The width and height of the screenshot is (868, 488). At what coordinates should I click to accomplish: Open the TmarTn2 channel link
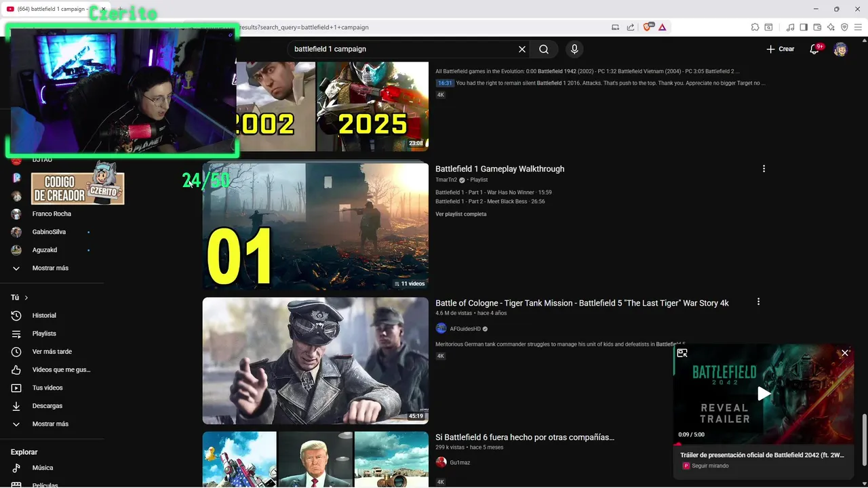[446, 180]
